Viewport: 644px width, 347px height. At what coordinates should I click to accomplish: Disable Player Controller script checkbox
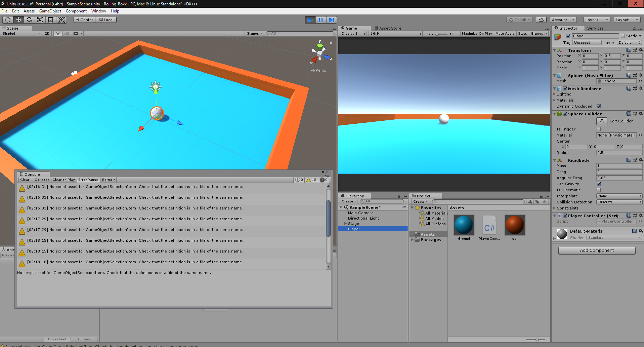point(565,216)
